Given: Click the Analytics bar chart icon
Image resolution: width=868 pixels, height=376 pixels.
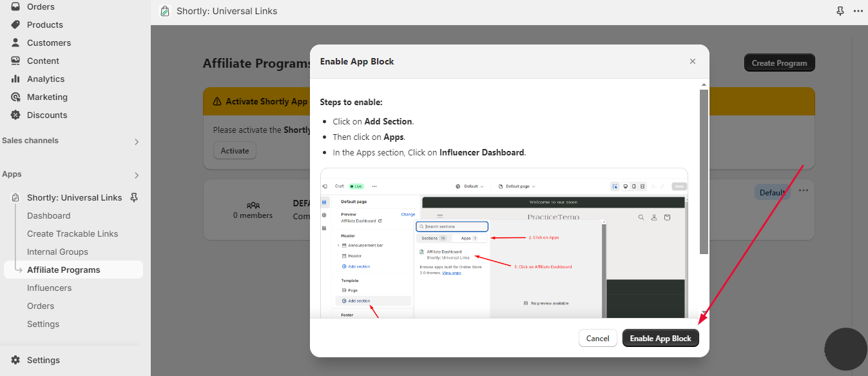Looking at the screenshot, I should [x=15, y=79].
